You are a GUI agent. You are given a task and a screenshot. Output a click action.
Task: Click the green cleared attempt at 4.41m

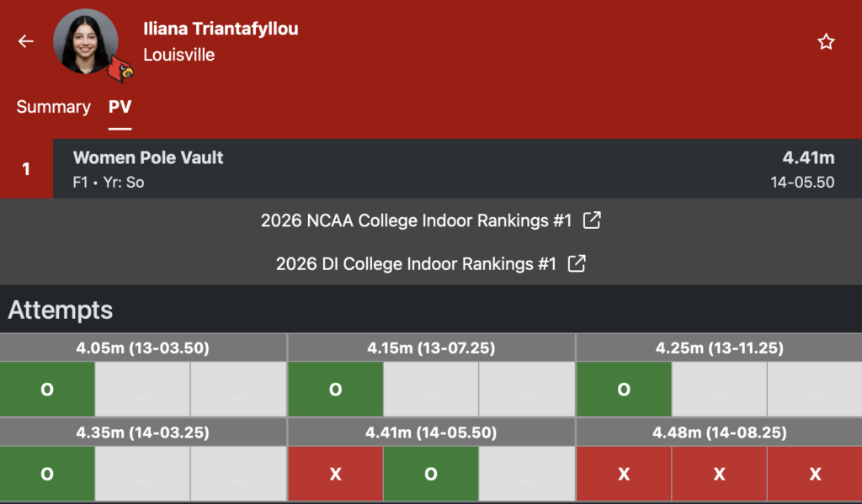coord(431,474)
